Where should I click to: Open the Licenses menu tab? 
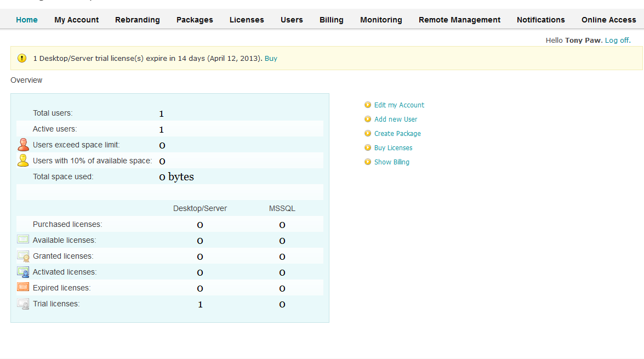(247, 20)
